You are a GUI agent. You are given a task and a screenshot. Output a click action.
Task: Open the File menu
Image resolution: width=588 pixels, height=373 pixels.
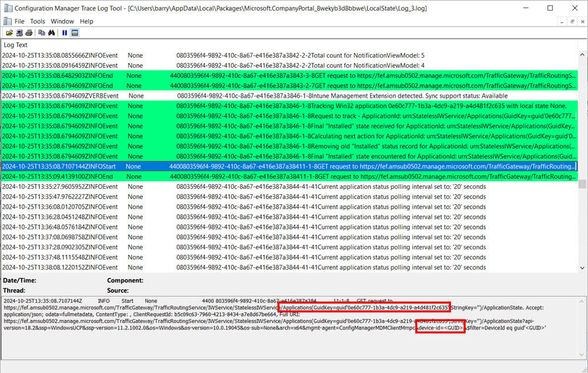[19, 21]
